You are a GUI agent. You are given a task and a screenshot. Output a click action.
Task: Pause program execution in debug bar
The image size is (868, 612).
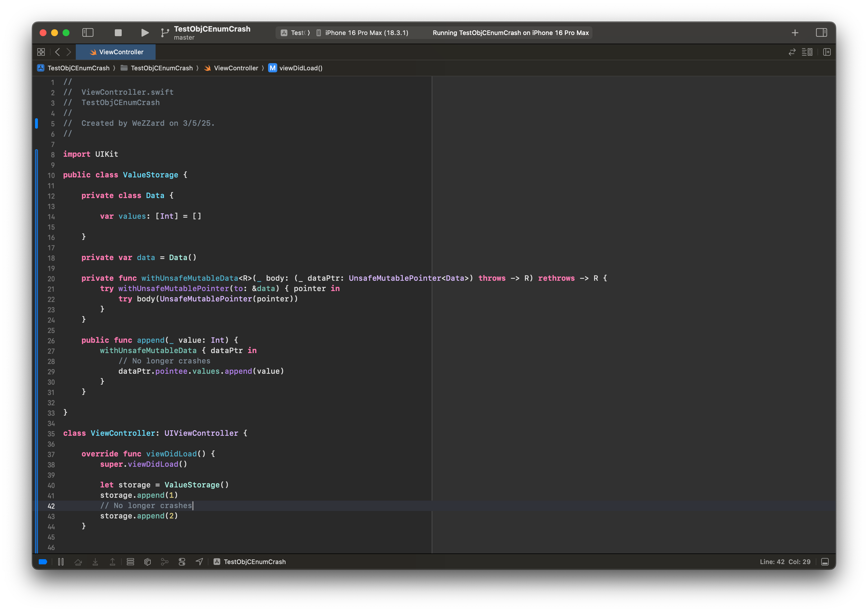pyautogui.click(x=61, y=562)
